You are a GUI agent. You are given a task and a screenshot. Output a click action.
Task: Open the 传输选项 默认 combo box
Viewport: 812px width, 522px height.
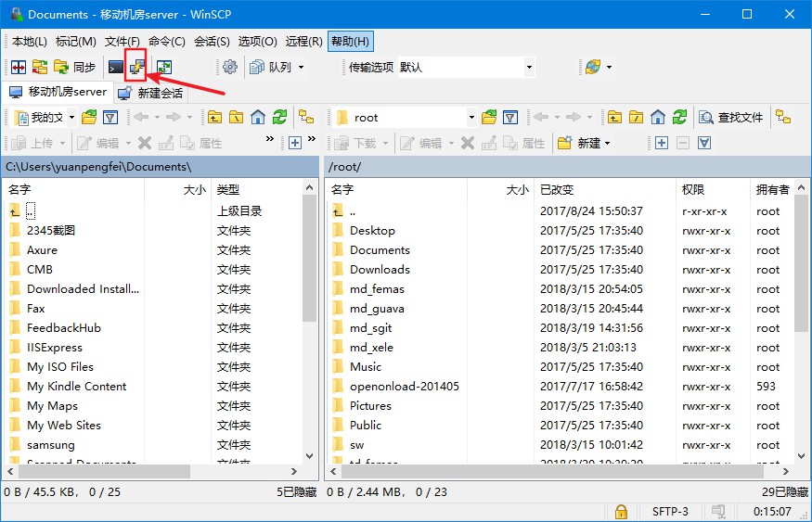(466, 68)
